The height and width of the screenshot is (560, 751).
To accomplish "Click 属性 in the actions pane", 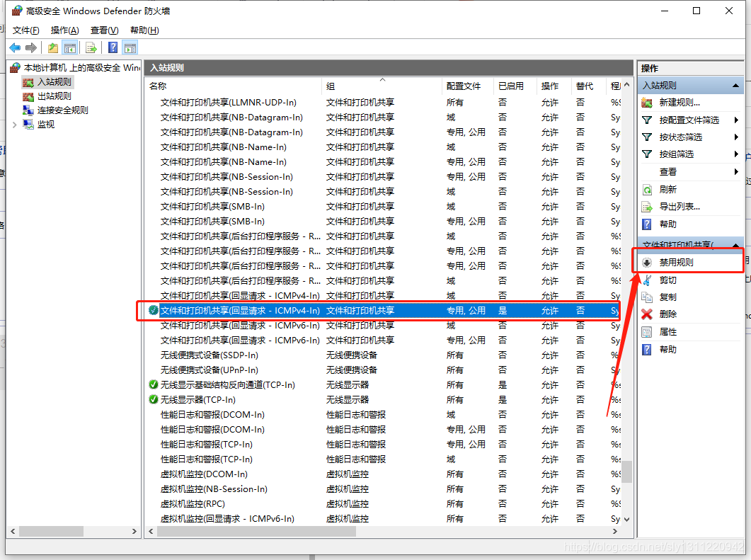I will point(668,332).
